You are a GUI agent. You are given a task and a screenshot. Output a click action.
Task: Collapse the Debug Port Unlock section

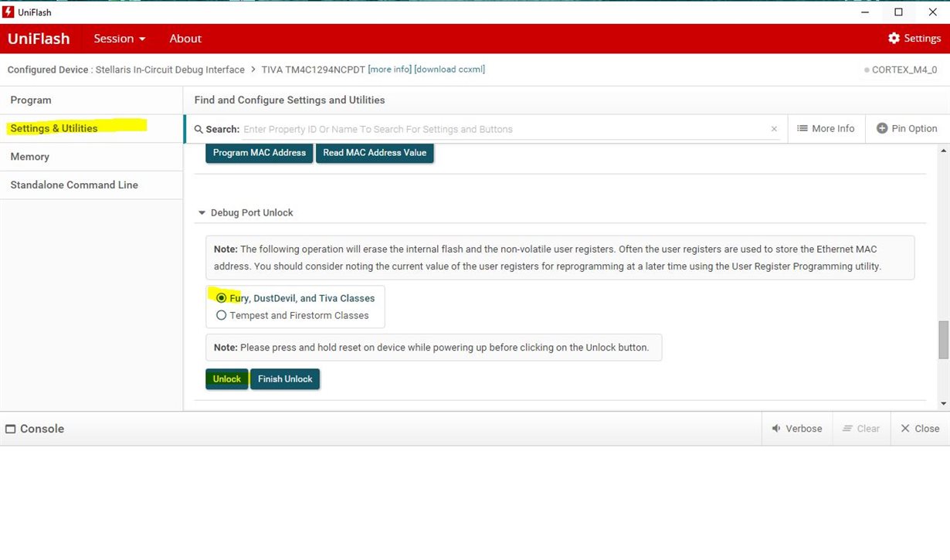pos(202,212)
